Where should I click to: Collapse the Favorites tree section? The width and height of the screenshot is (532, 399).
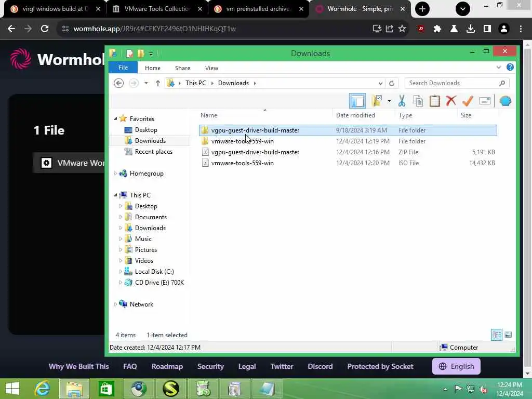115,119
